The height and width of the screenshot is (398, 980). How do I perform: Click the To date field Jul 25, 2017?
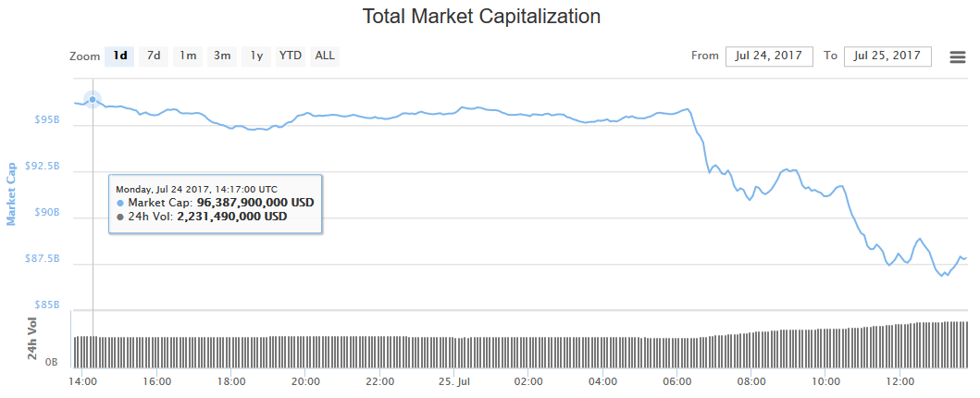887,56
